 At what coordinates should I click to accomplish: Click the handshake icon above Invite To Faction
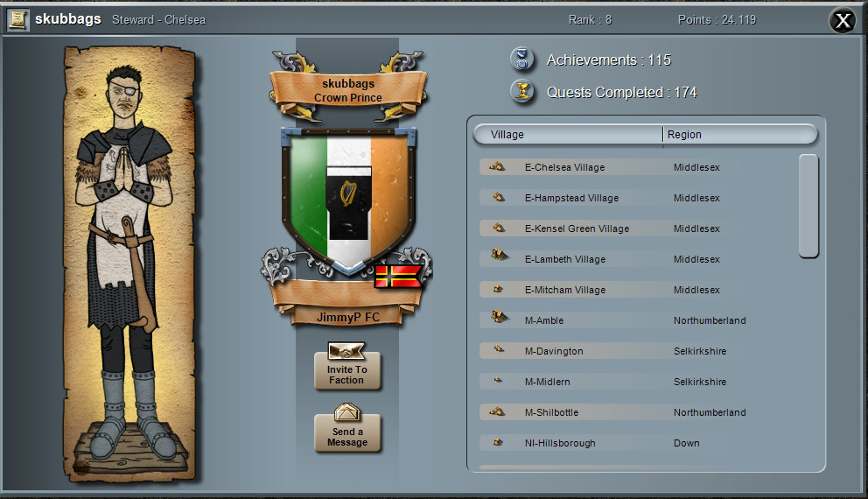click(346, 350)
